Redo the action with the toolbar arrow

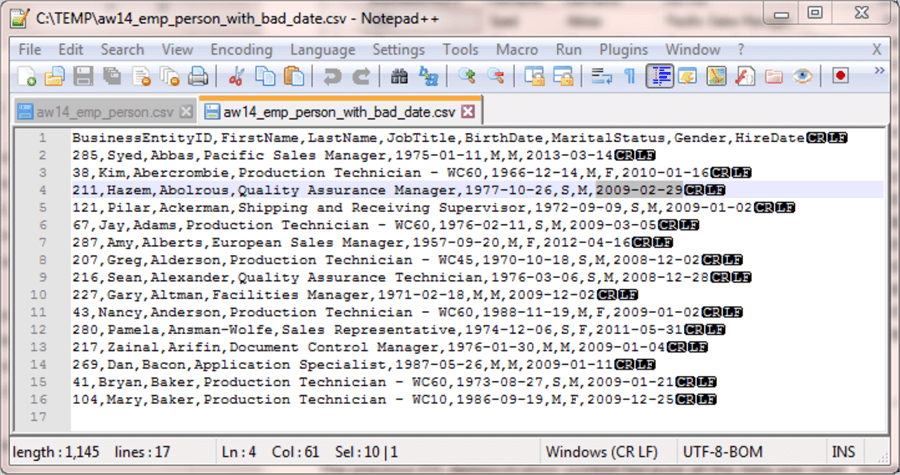(x=360, y=76)
